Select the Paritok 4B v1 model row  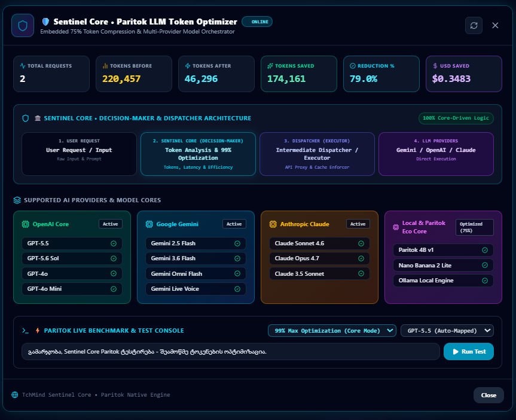pyautogui.click(x=443, y=250)
